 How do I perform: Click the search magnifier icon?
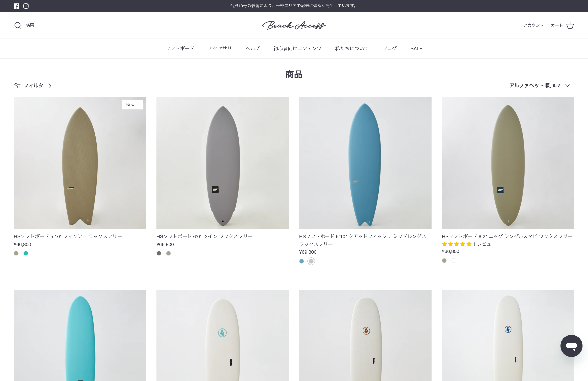18,25
